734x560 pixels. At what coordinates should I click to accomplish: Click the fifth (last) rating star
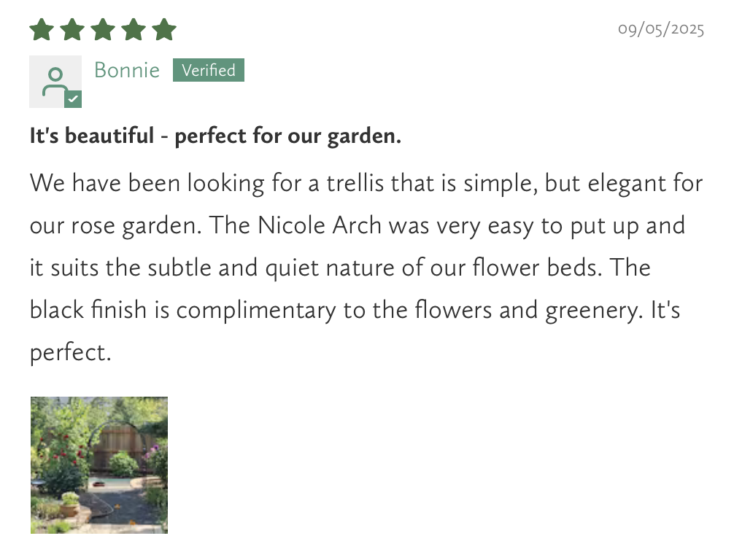point(164,30)
